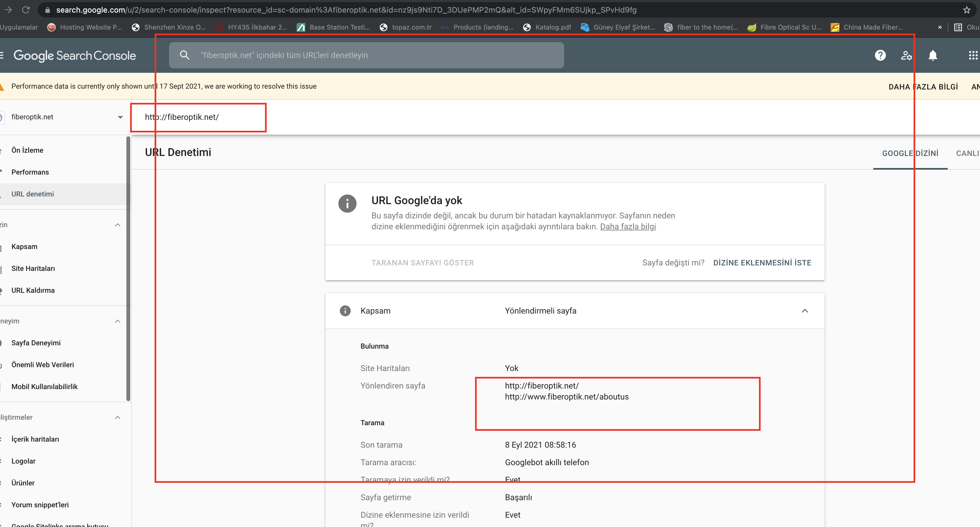The width and height of the screenshot is (980, 527).
Task: Open Fibre Optical Sc bookmark
Action: click(784, 27)
